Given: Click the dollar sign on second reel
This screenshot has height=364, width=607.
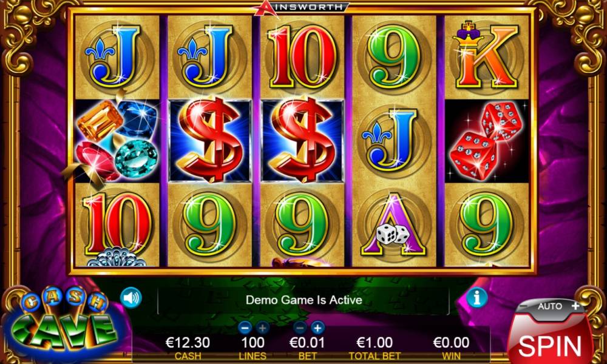Looking at the screenshot, I should point(210,141).
